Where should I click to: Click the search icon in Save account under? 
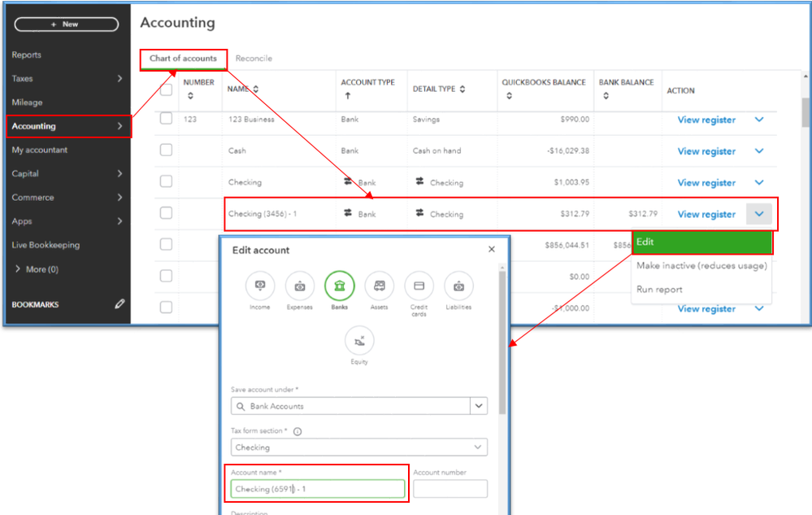point(241,406)
